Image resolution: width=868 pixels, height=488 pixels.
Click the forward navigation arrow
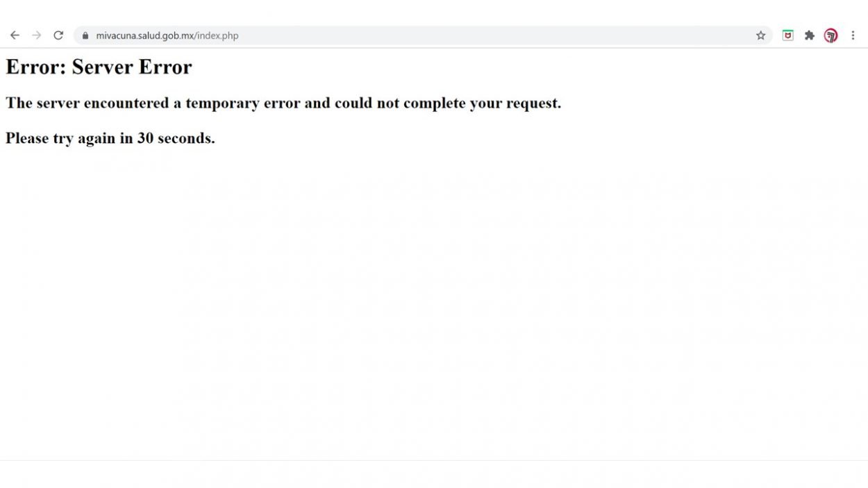point(37,35)
